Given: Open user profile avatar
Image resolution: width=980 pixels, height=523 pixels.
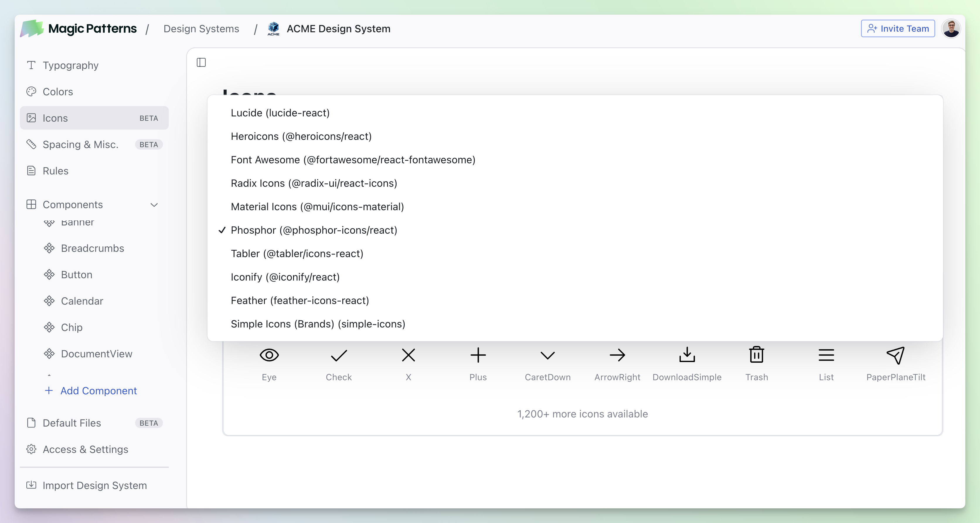Looking at the screenshot, I should [951, 28].
